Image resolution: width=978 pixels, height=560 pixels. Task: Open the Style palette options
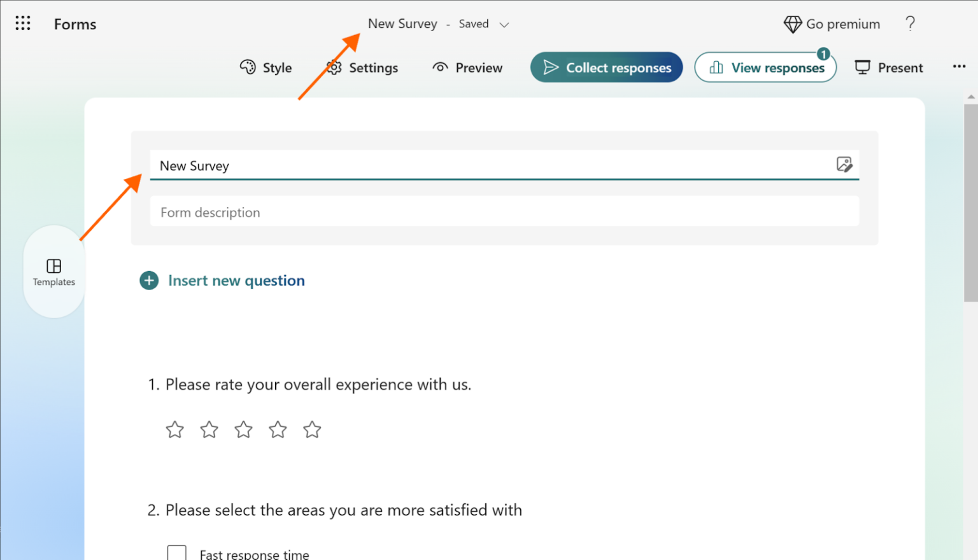click(x=266, y=67)
